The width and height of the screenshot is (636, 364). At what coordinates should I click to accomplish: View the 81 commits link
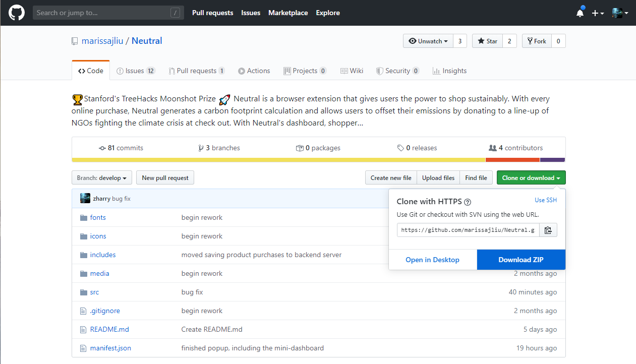click(121, 148)
